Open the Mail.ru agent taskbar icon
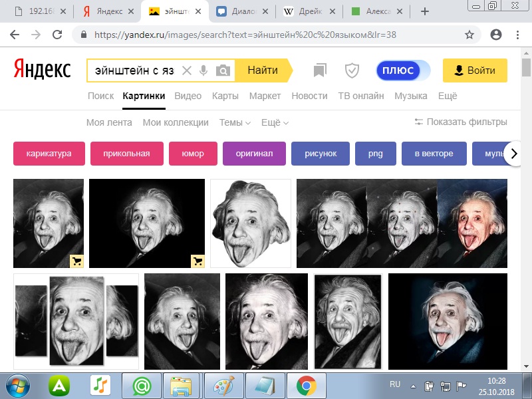This screenshot has height=399, width=532. 142,386
